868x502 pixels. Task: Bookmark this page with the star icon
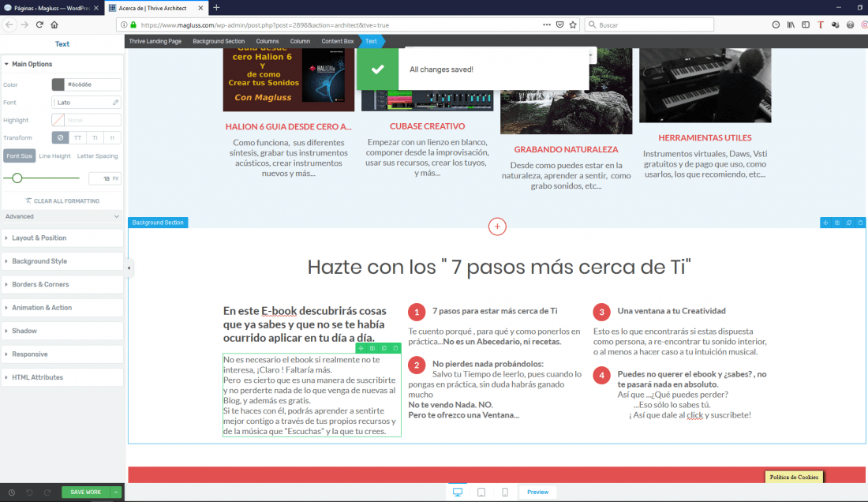pyautogui.click(x=573, y=25)
